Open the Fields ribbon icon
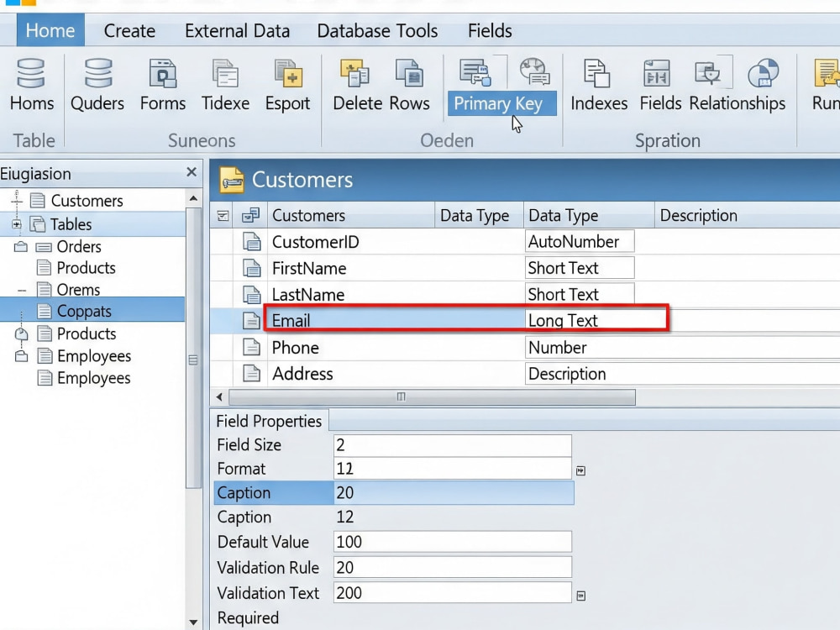Image resolution: width=840 pixels, height=630 pixels. point(657,73)
